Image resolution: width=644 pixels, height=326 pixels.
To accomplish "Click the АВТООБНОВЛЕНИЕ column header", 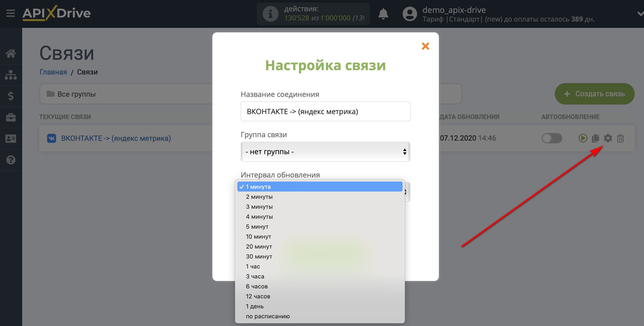I will tap(570, 117).
